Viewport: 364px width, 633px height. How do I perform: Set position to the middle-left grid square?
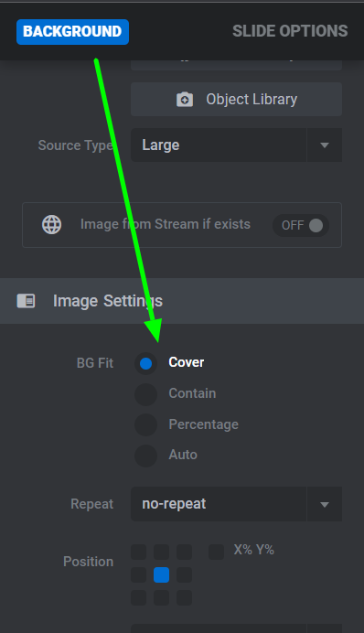(x=138, y=574)
